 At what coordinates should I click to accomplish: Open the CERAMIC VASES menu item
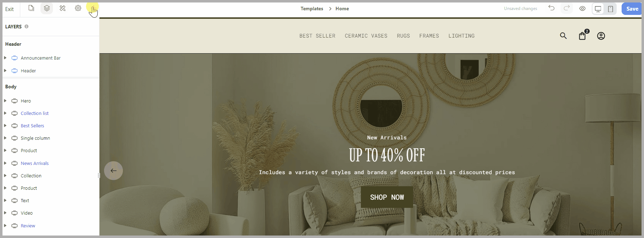(366, 36)
